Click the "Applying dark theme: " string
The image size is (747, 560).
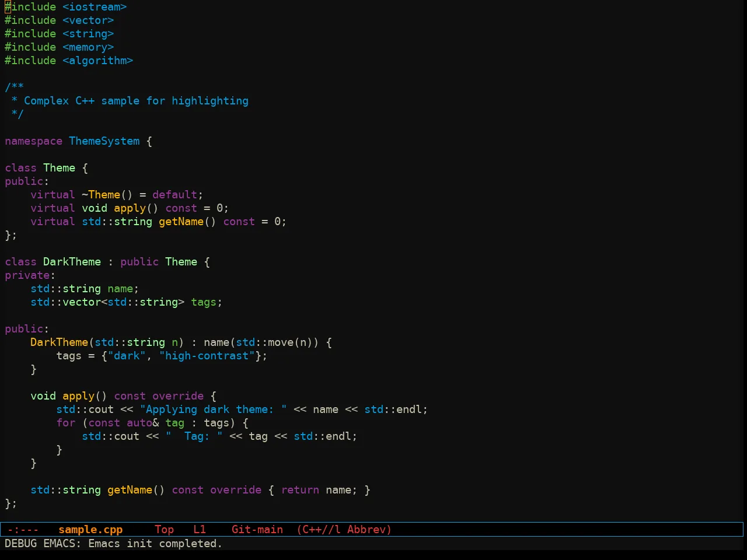(x=214, y=409)
